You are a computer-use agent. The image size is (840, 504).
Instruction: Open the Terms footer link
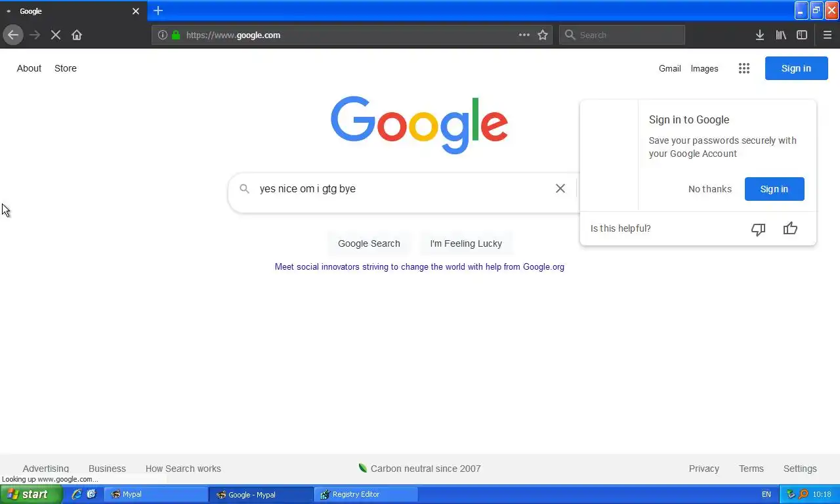[751, 469]
